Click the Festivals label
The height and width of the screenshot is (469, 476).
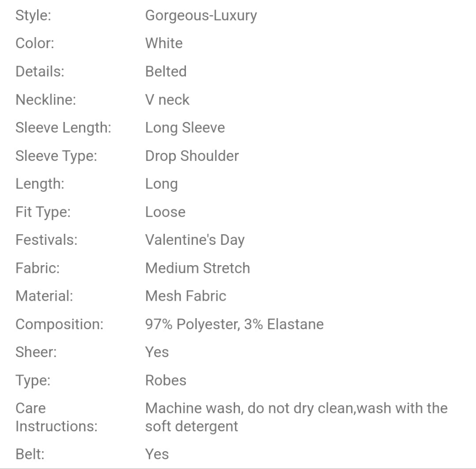point(46,240)
